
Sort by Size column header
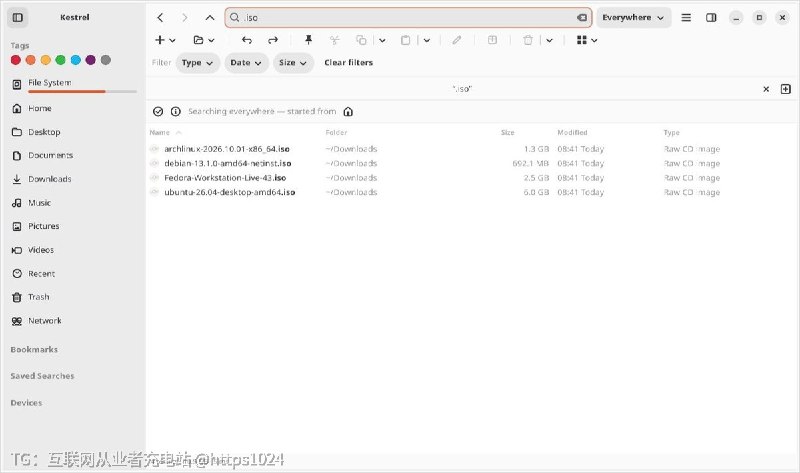tap(508, 132)
